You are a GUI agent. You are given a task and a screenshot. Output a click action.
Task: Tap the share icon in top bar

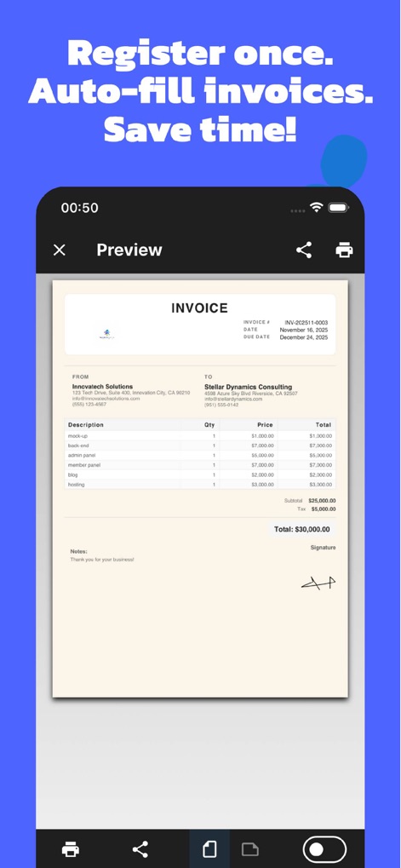click(304, 250)
